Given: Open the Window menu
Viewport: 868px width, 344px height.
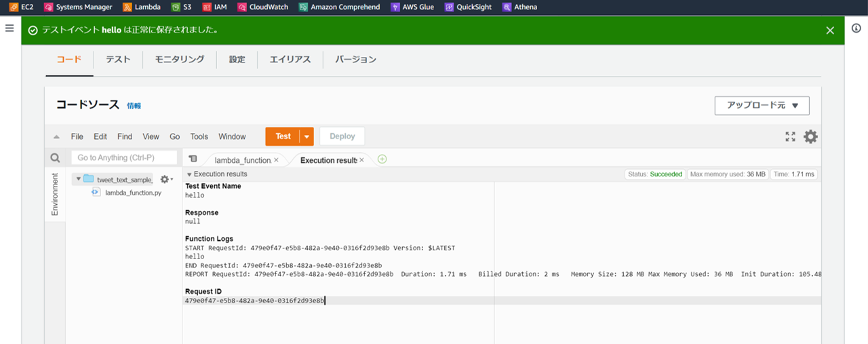Looking at the screenshot, I should [232, 136].
